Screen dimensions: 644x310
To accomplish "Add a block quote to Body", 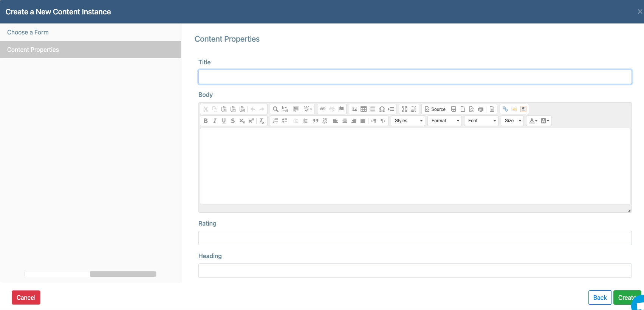I will (316, 121).
